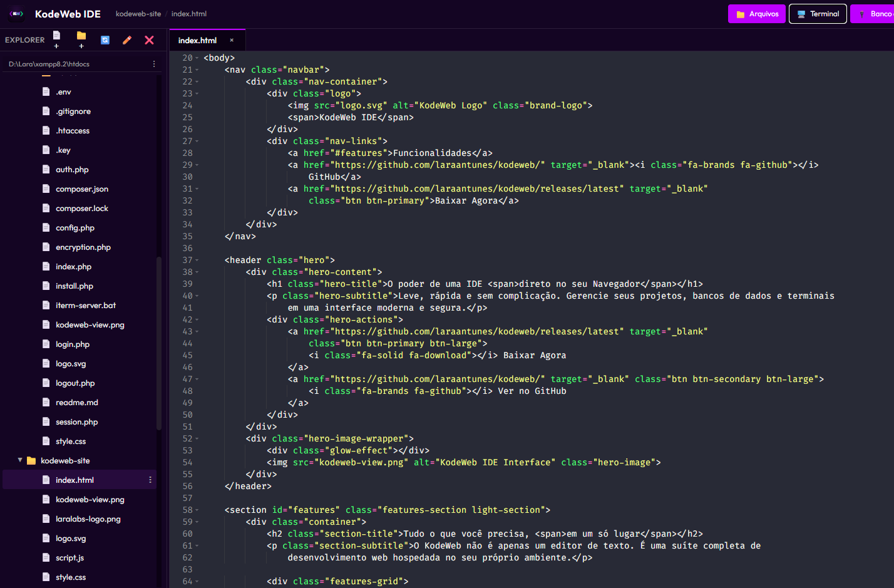Create a new file from Explorer toolbar

tap(56, 39)
